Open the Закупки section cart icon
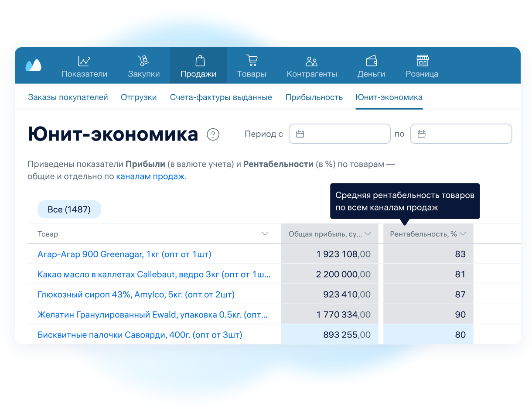Screen dimensions: 532x409 pos(143,61)
